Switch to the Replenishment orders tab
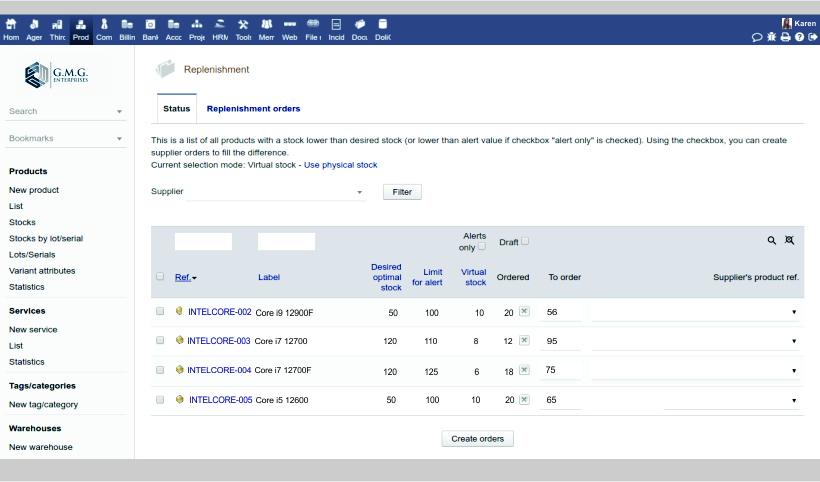This screenshot has height=482, width=820. pyautogui.click(x=253, y=109)
